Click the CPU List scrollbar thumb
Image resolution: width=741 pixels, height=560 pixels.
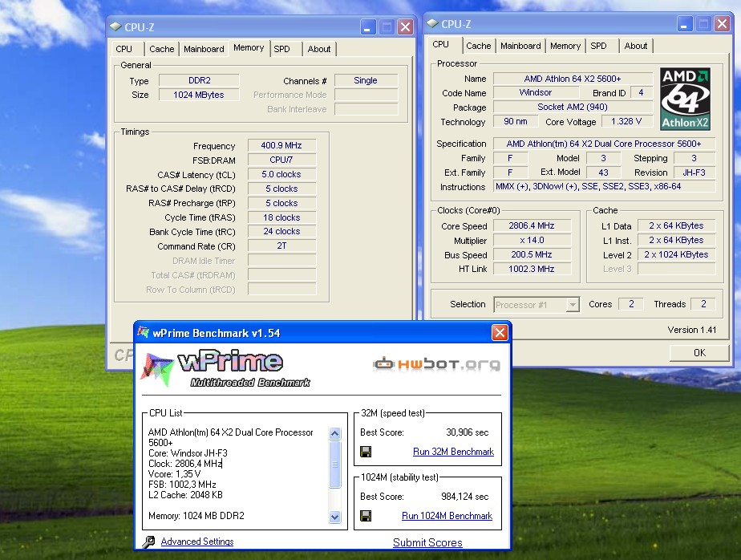click(x=334, y=464)
